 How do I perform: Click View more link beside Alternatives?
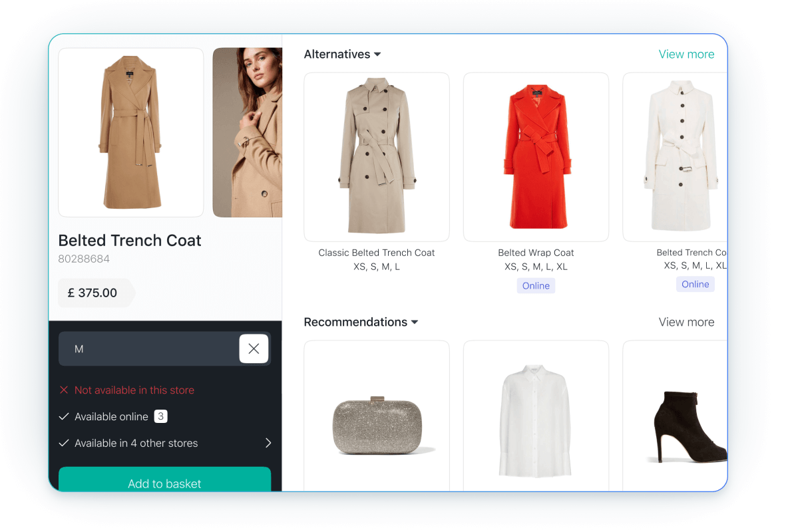686,55
